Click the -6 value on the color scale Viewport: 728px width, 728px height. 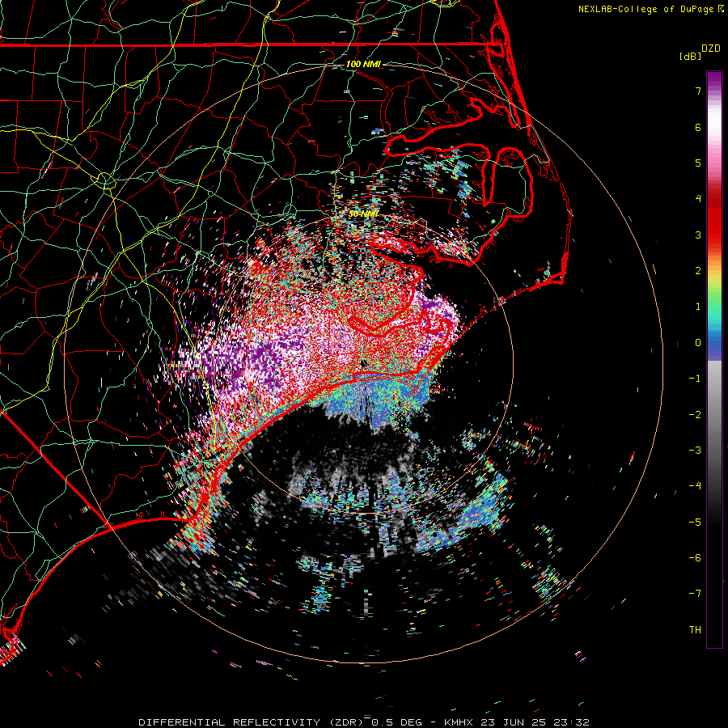coord(695,558)
